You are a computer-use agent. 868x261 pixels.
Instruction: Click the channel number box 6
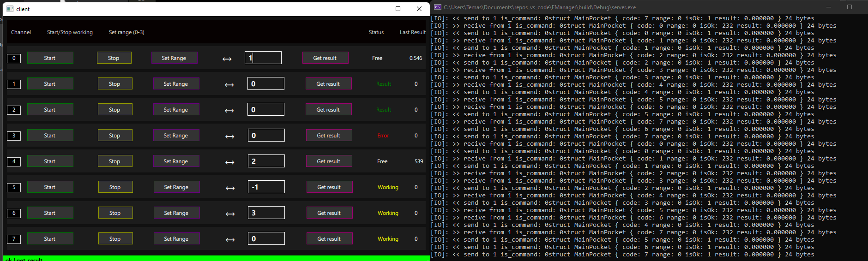click(x=14, y=213)
